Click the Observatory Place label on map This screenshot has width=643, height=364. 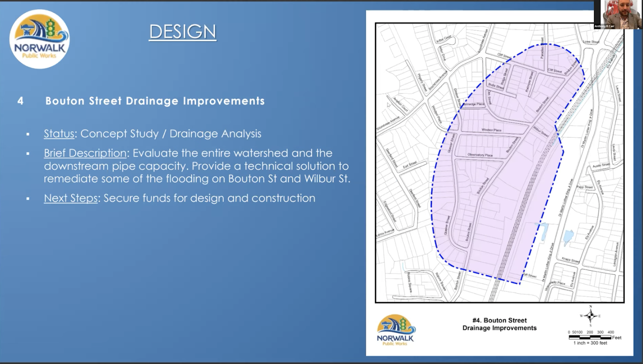pyautogui.click(x=480, y=155)
